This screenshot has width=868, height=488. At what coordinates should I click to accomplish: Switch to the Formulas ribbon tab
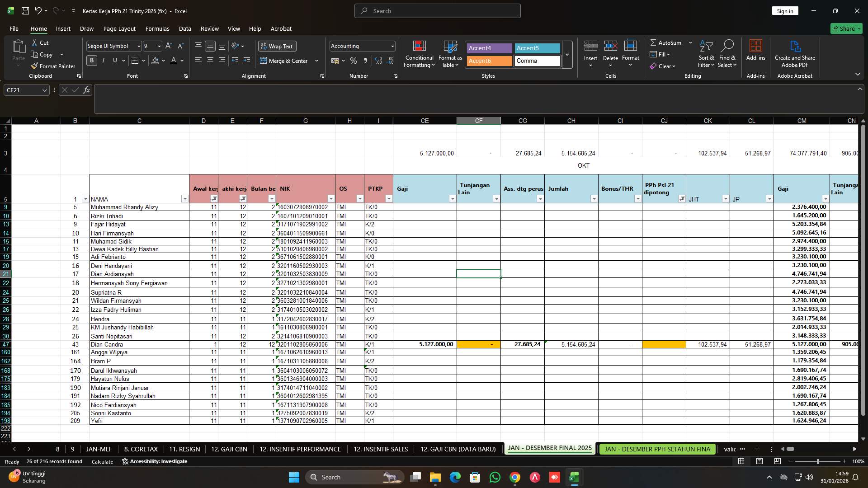[x=157, y=28]
